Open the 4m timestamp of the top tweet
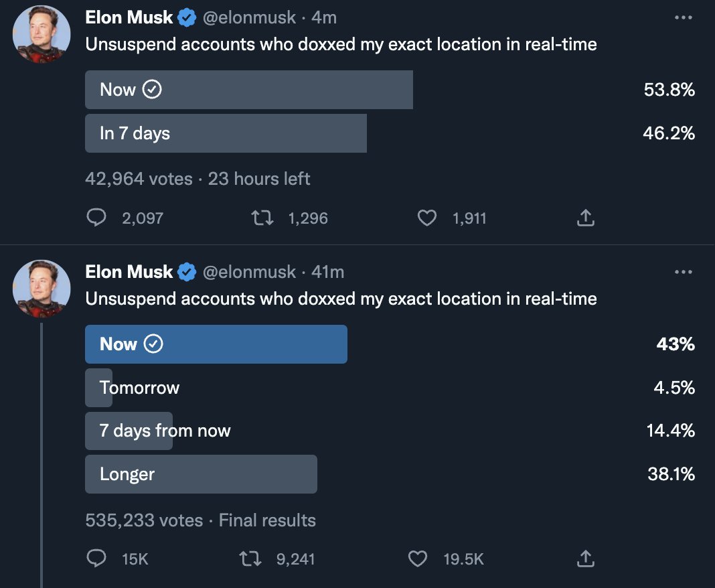The image size is (715, 588). click(x=324, y=17)
